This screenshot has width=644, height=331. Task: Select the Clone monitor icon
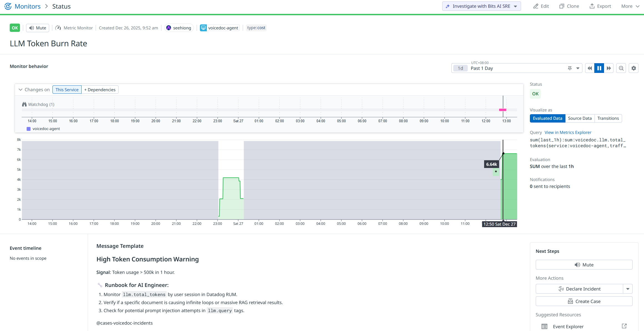coord(562,6)
